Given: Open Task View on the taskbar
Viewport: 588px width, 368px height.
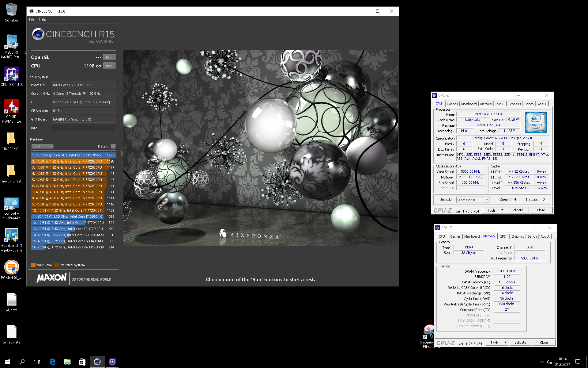Looking at the screenshot, I should (x=37, y=362).
